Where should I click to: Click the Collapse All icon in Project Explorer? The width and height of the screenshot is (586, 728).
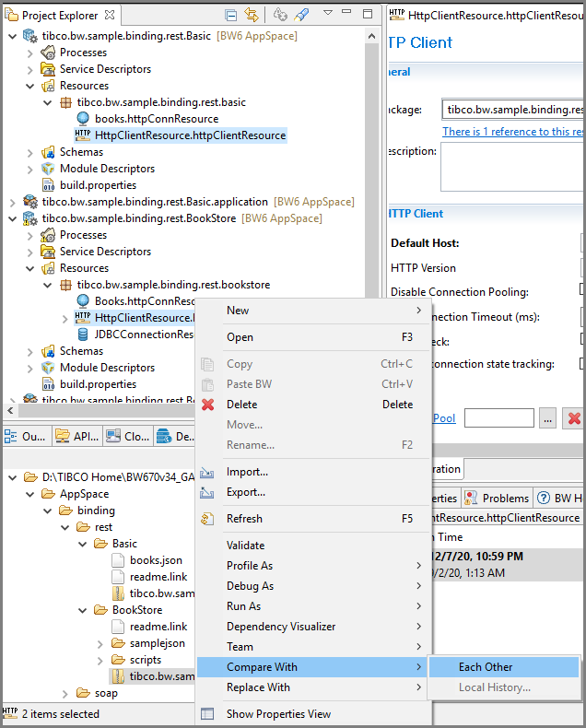pyautogui.click(x=230, y=15)
